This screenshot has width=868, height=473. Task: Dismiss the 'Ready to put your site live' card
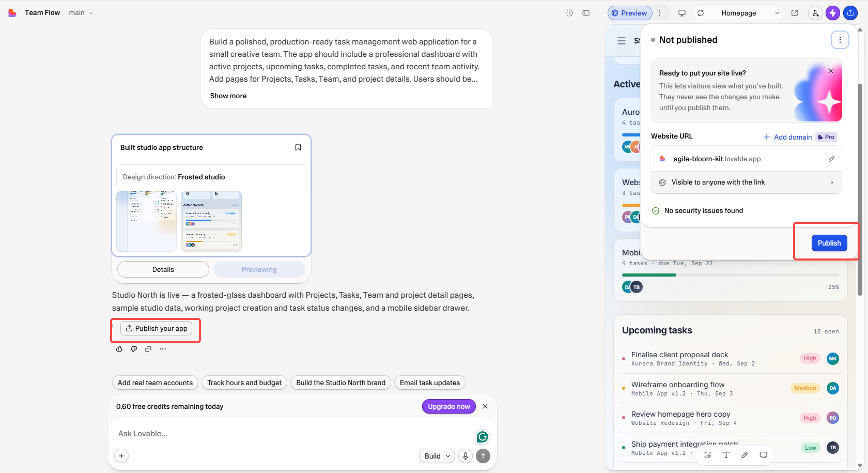tap(831, 71)
